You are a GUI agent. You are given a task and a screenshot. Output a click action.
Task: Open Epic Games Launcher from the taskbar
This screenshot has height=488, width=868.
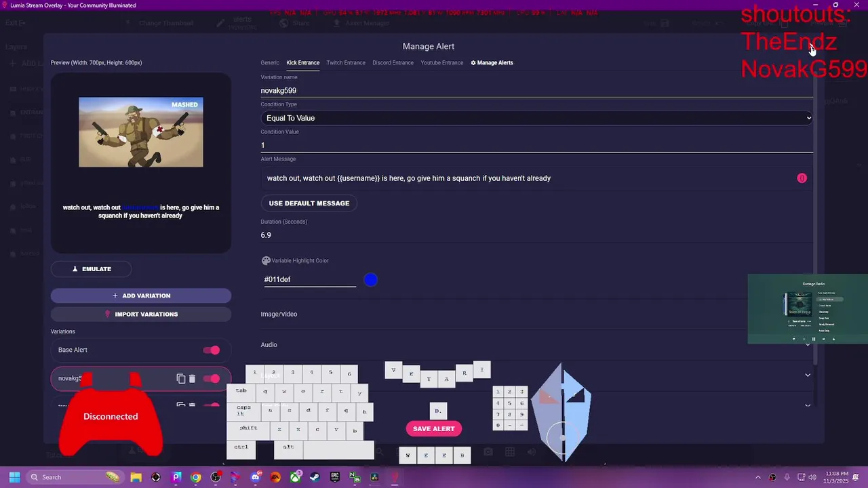(334, 477)
